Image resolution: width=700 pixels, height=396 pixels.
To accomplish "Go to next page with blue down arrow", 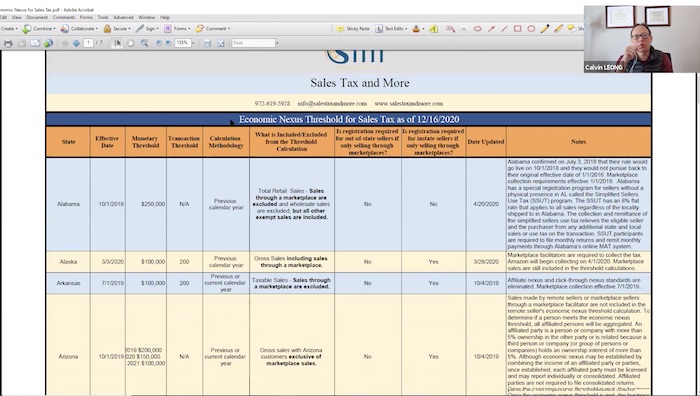I will click(76, 43).
